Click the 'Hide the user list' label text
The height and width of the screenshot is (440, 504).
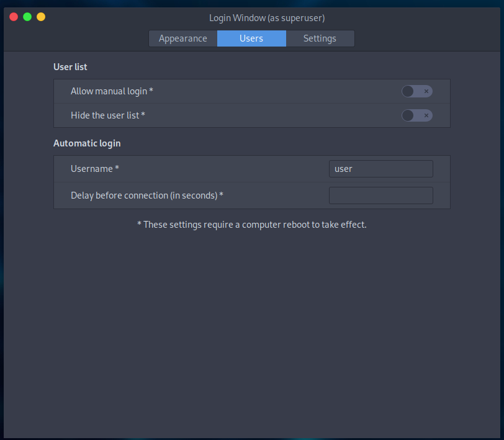[107, 115]
